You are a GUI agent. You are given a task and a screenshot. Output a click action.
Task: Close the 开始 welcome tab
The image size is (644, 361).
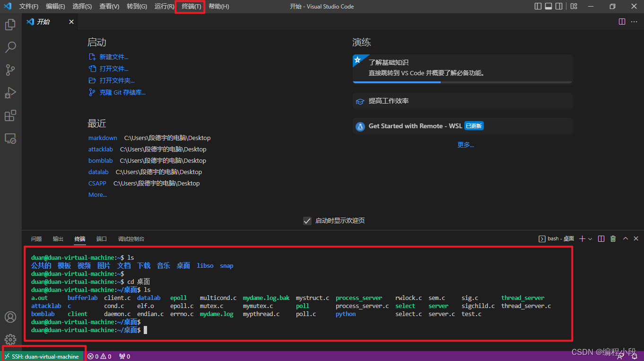(x=71, y=22)
